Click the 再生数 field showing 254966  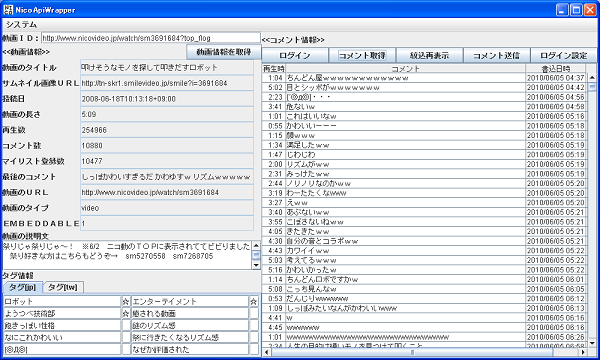coord(167,130)
